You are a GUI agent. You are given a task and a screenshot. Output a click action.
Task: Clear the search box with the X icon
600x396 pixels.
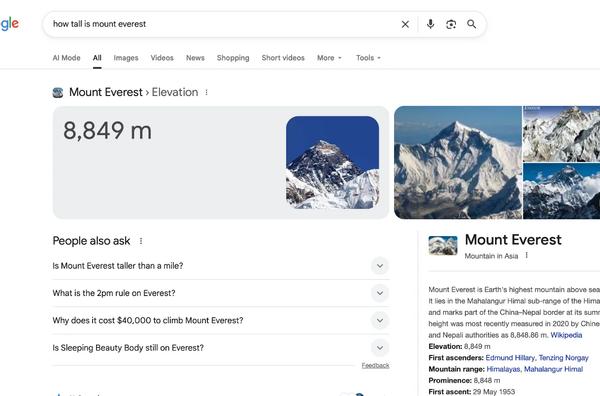(405, 24)
